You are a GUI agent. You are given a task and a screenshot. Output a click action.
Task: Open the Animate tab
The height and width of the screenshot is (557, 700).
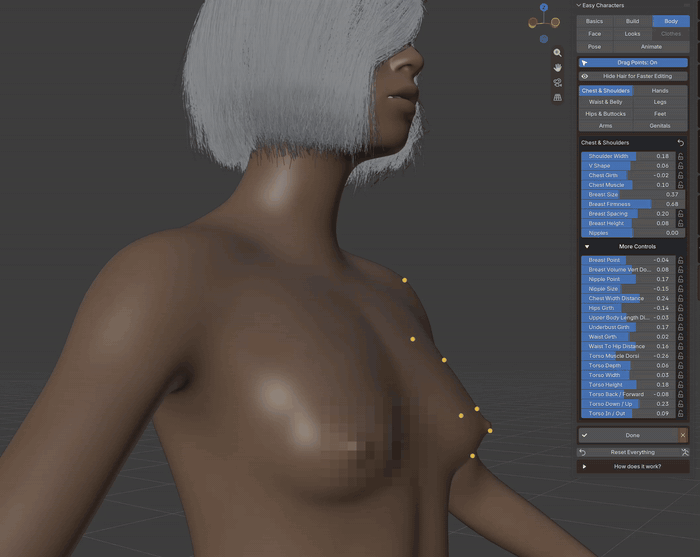651,46
